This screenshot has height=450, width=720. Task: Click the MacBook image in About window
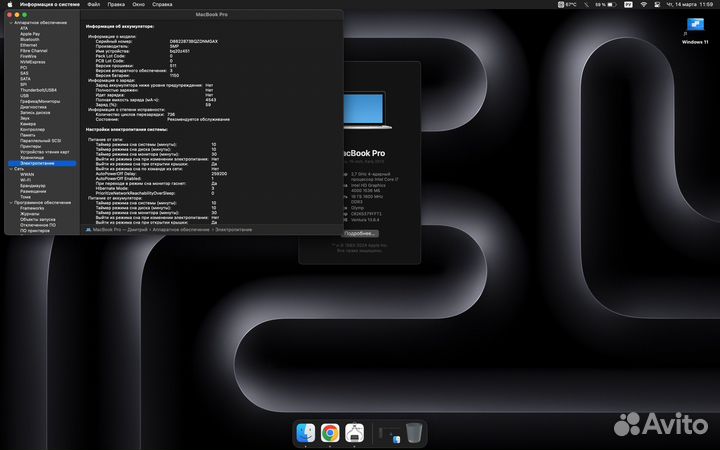click(367, 110)
